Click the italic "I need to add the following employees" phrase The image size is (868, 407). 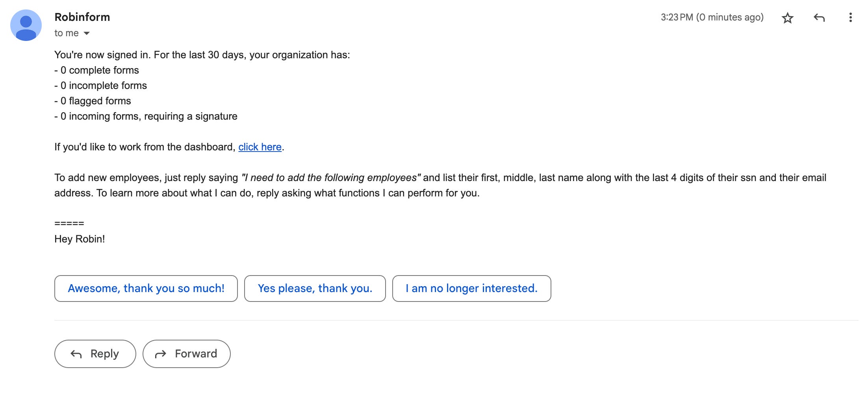pos(331,178)
